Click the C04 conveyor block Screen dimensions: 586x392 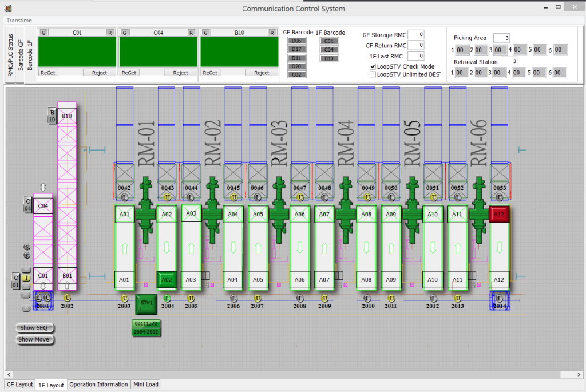click(43, 205)
